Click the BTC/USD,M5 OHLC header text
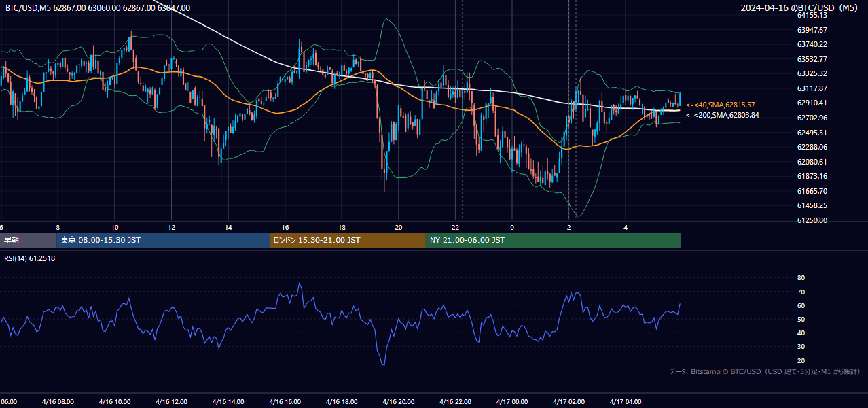The height and width of the screenshot is (408, 868). [x=98, y=7]
